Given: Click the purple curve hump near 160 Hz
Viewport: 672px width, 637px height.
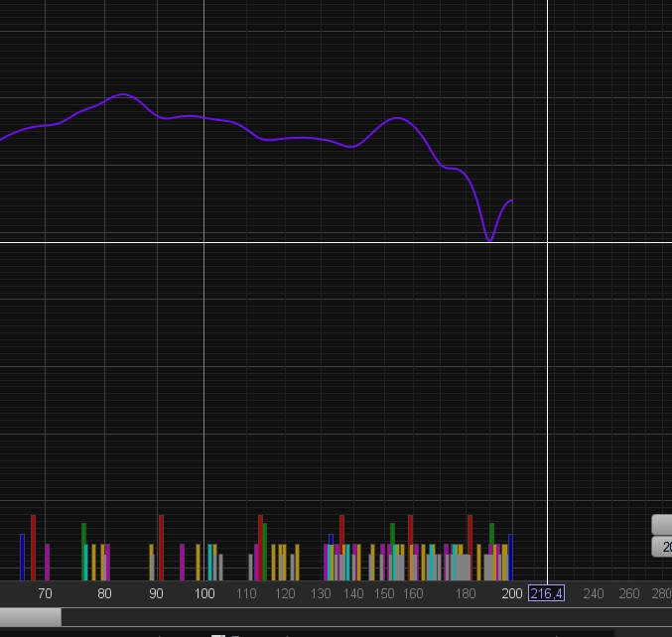Looking at the screenshot, I should point(399,119).
